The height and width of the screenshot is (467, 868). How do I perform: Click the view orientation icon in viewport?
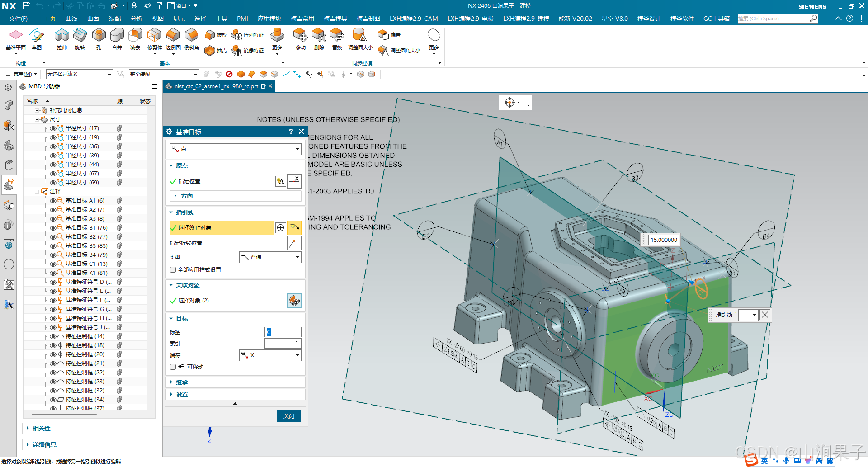[510, 102]
